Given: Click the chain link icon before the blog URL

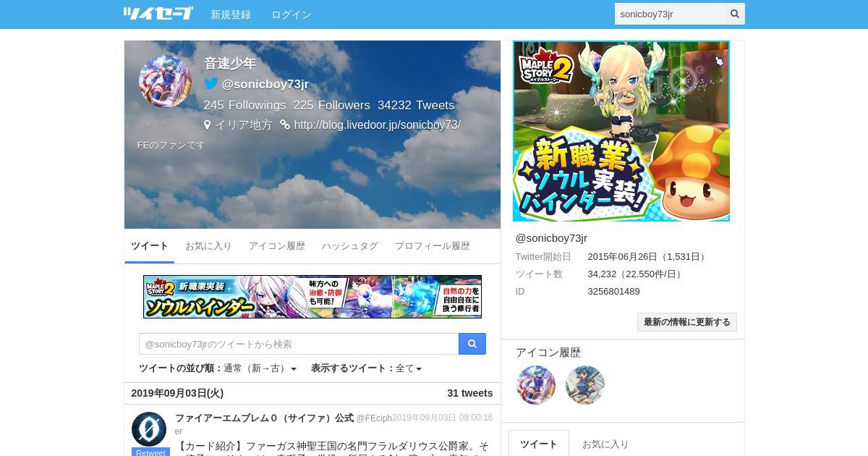Looking at the screenshot, I should pyautogui.click(x=285, y=124).
